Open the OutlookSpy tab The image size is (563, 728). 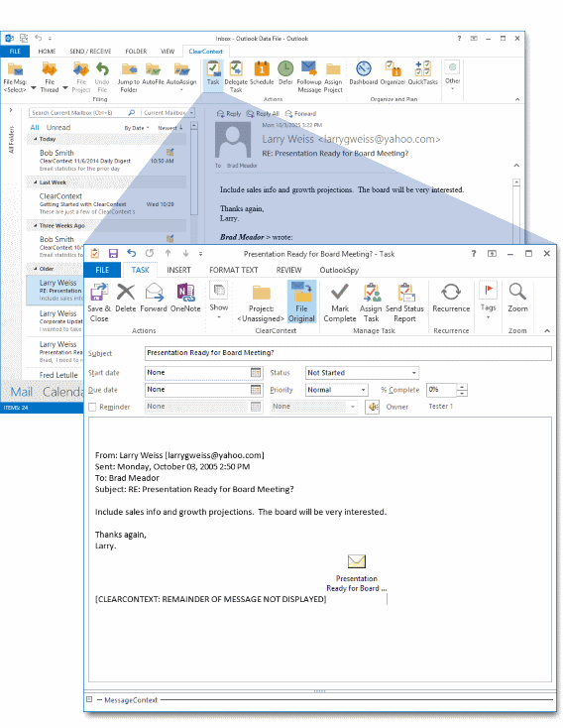point(339,270)
